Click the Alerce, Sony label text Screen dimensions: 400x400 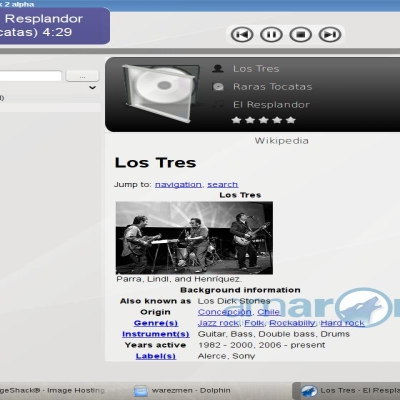(226, 356)
